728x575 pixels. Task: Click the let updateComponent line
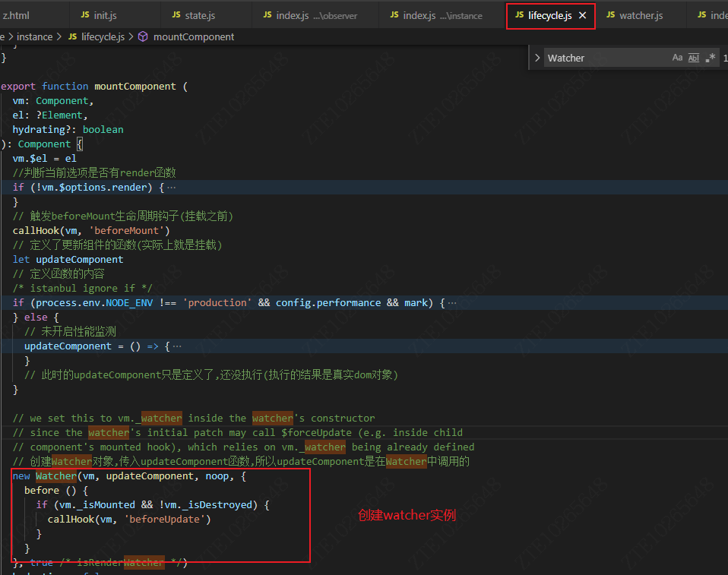68,260
